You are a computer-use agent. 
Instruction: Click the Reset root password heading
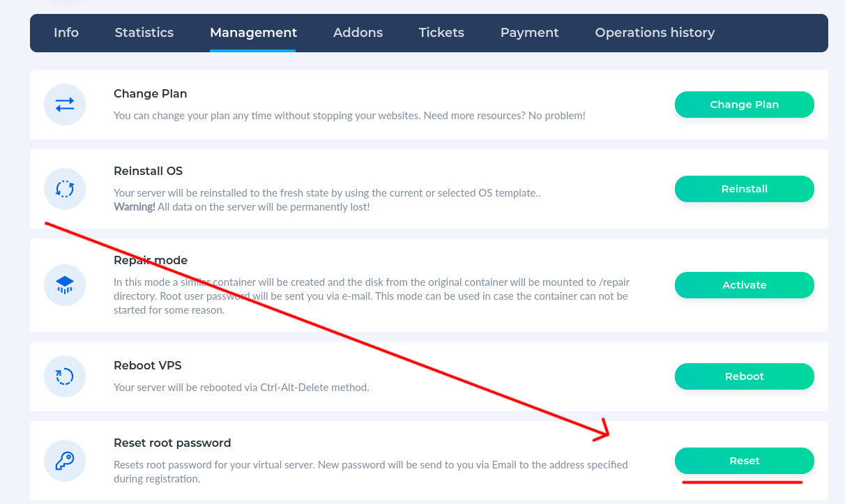click(x=172, y=443)
